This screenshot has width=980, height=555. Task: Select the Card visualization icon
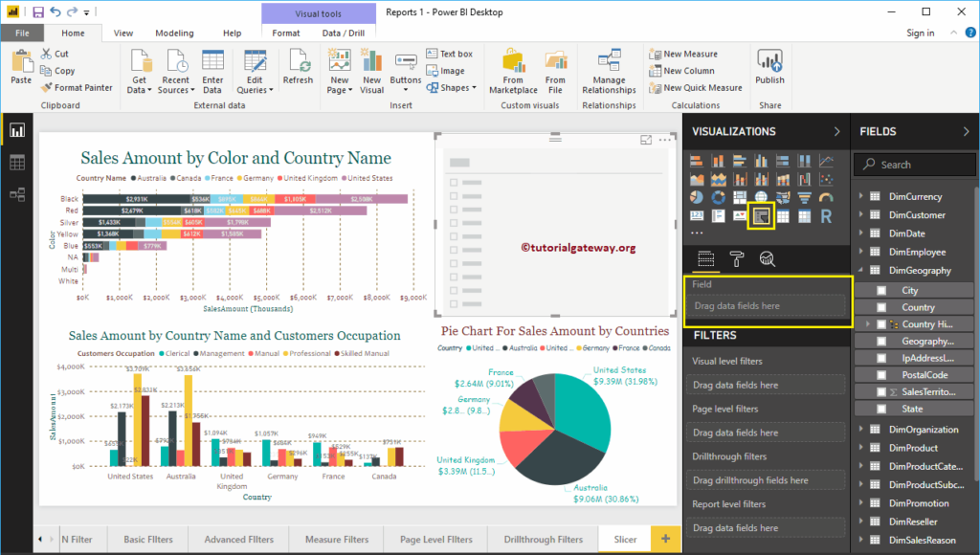click(697, 216)
